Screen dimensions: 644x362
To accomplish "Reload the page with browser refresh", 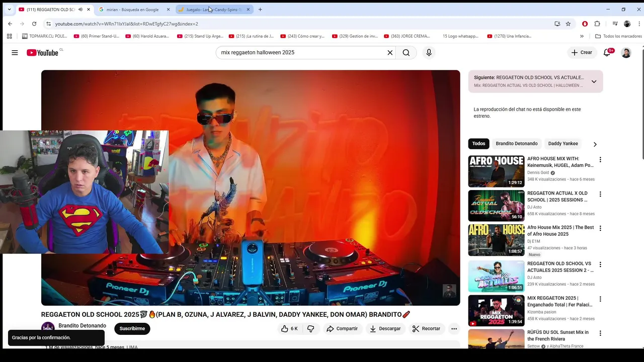I will coord(34,24).
